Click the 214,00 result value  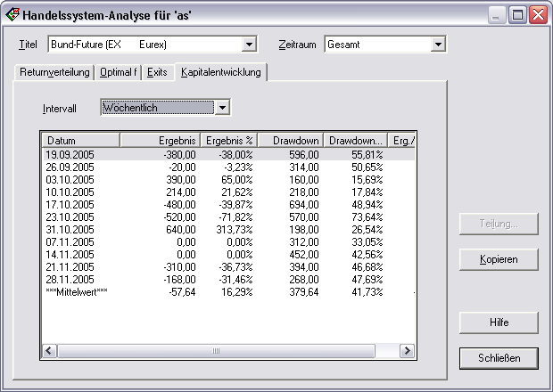coord(180,192)
